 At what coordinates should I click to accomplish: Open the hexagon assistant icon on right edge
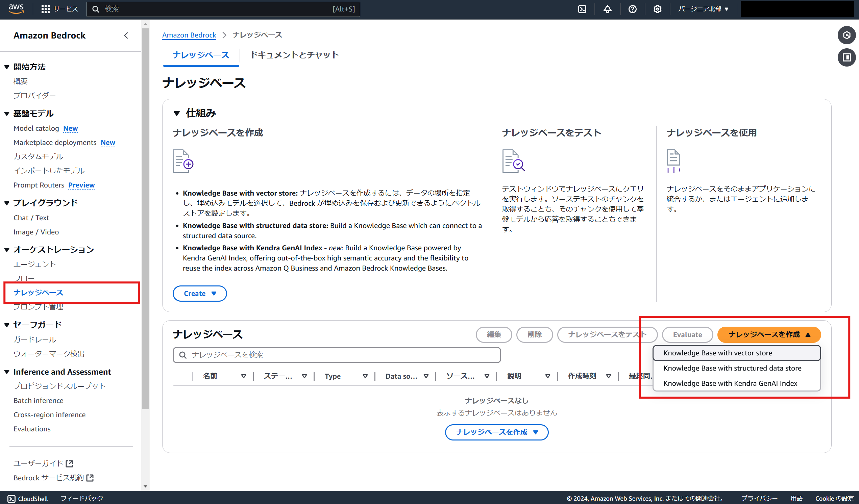coord(846,35)
